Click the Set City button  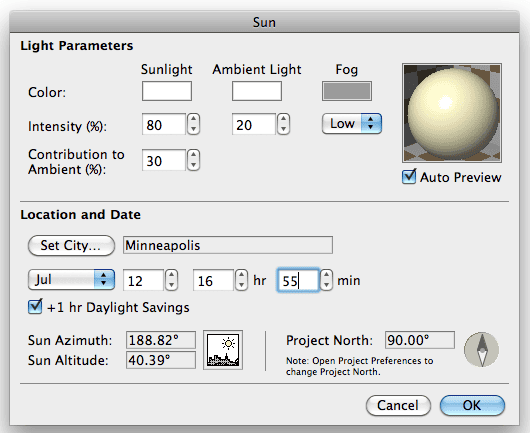pyautogui.click(x=71, y=245)
